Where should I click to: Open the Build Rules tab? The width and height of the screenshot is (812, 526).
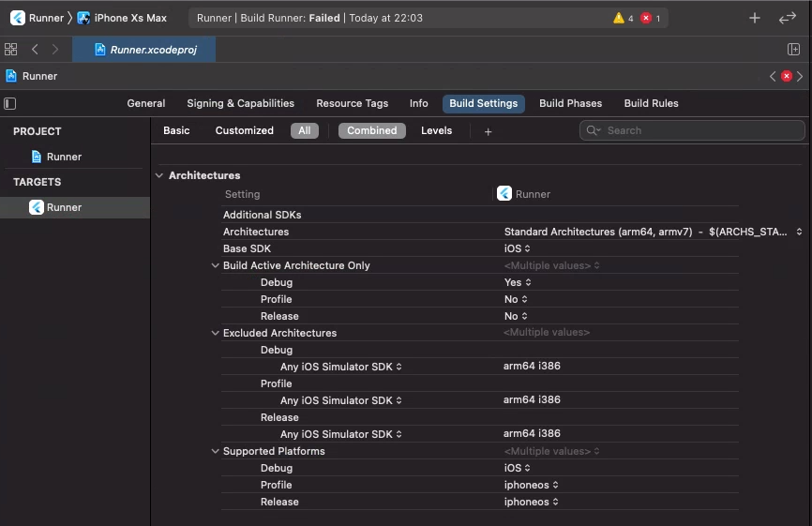pos(651,103)
